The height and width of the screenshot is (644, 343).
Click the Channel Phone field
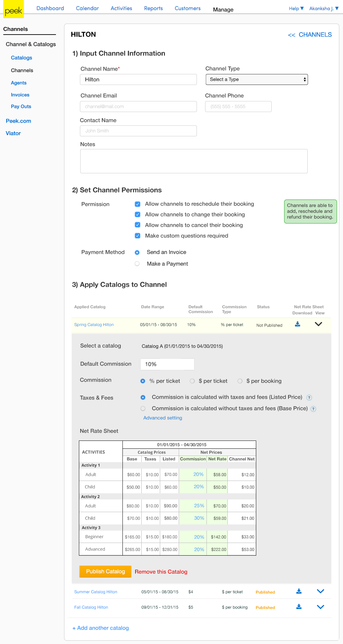point(238,107)
